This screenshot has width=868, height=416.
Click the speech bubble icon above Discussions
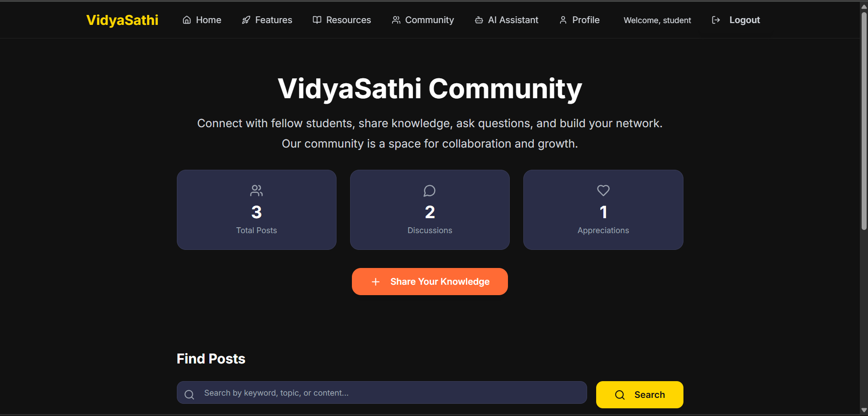[429, 191]
